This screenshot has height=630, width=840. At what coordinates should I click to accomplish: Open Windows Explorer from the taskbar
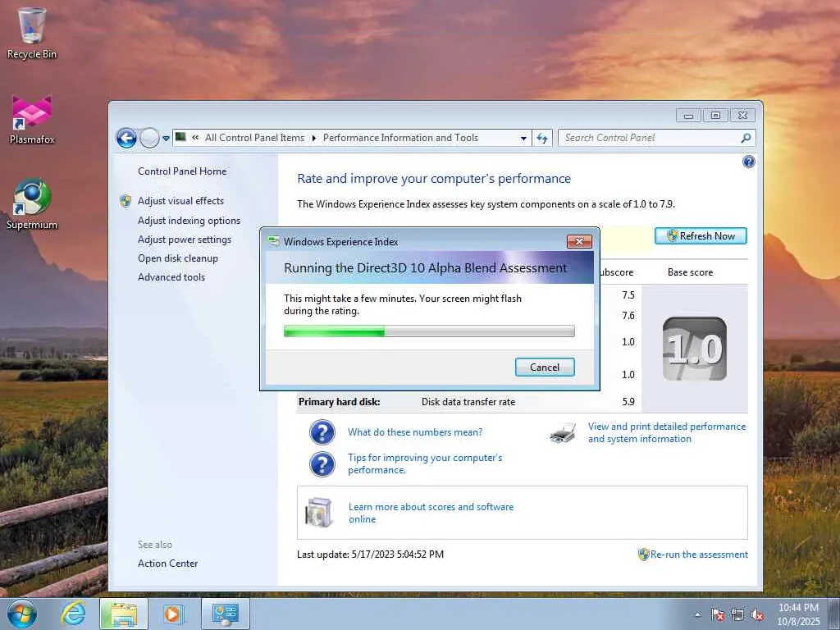pyautogui.click(x=123, y=614)
